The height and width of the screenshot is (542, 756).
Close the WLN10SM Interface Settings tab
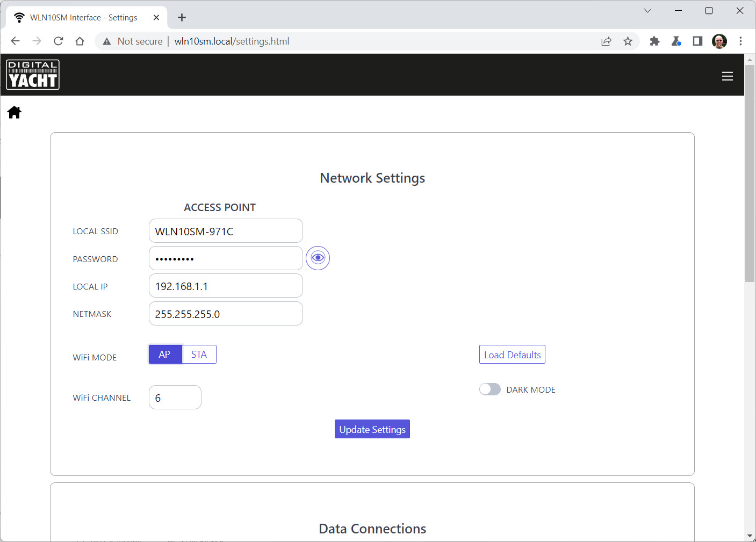[x=156, y=18]
